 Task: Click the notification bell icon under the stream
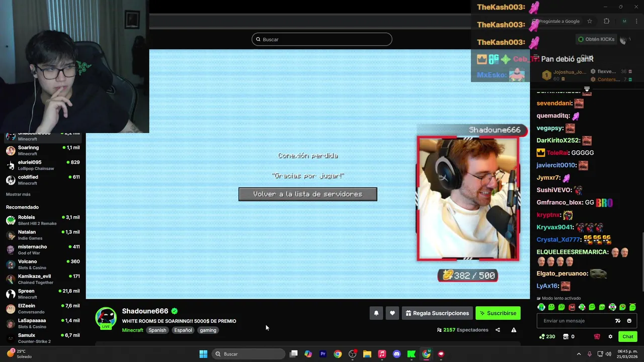[376, 313]
